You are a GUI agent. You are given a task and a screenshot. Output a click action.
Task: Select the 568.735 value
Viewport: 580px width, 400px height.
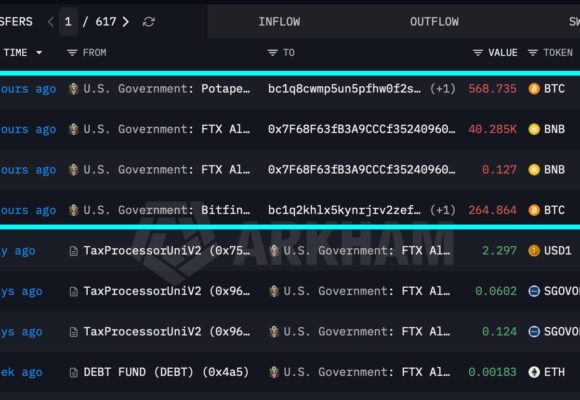pos(492,89)
